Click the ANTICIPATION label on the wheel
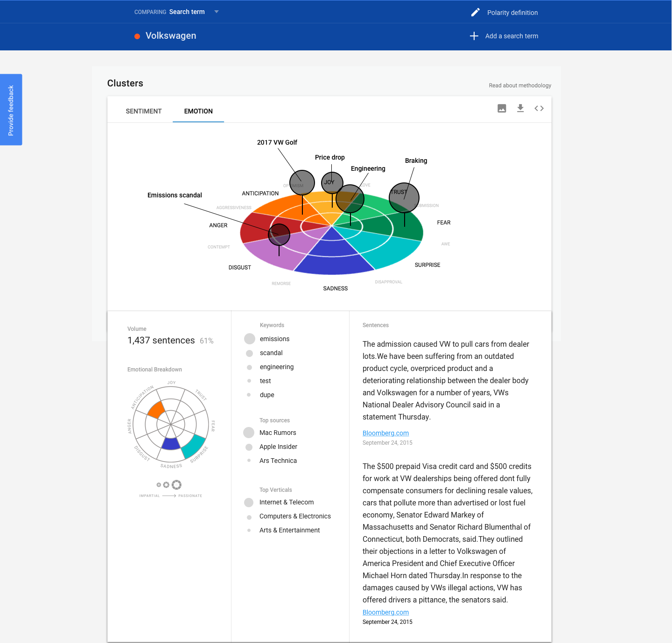Image resolution: width=672 pixels, height=643 pixels. tap(260, 193)
